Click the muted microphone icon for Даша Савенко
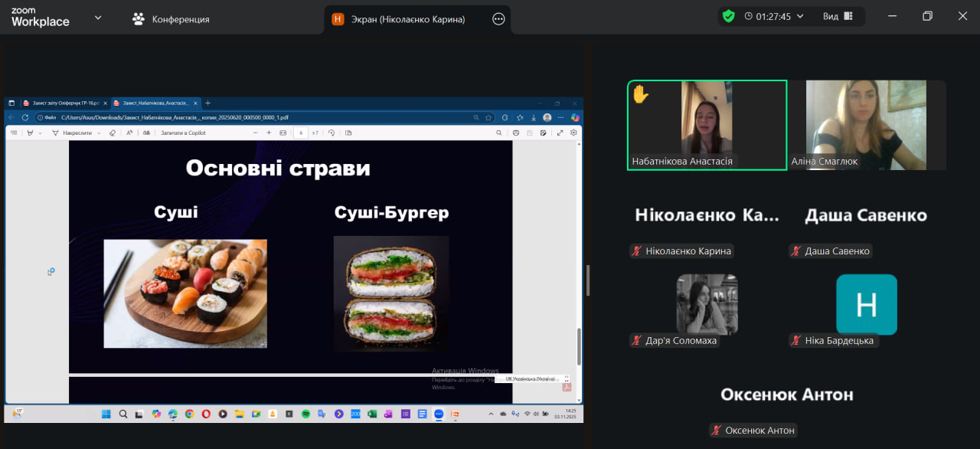The image size is (980, 449). pos(796,251)
